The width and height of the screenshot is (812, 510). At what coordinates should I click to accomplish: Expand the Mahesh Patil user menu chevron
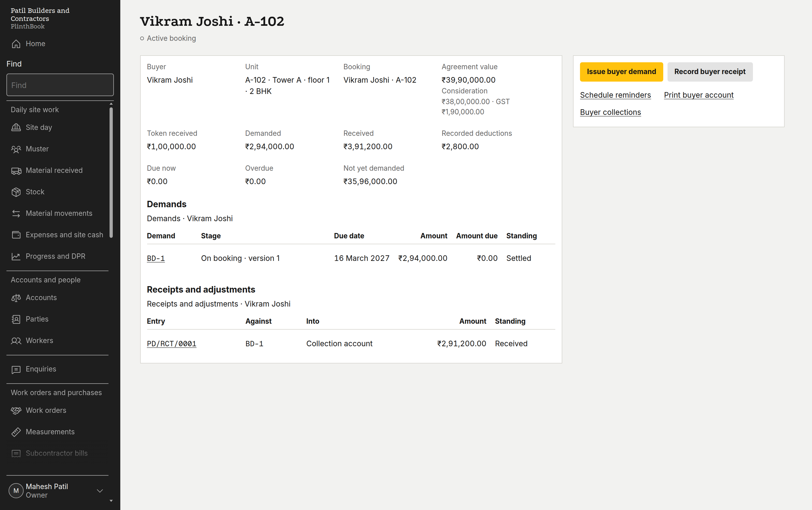tap(100, 491)
